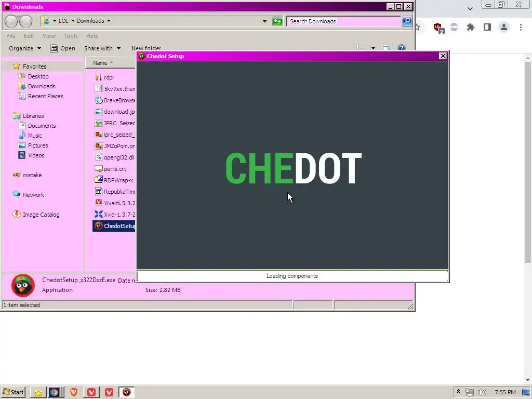Select the IPRC_Seized image file
The width and height of the screenshot is (532, 399).
115,123
